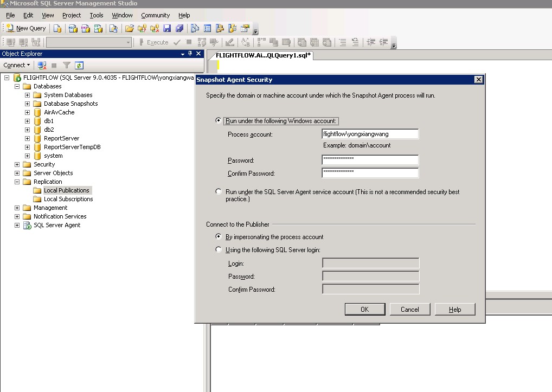
Task: Choose Using the following SQL Server login
Action: coord(219,250)
